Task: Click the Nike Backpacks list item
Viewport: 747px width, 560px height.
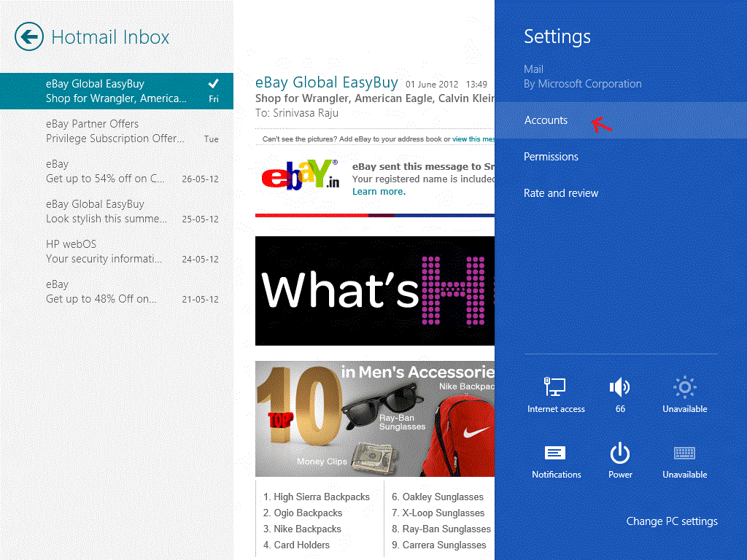Action: point(302,529)
